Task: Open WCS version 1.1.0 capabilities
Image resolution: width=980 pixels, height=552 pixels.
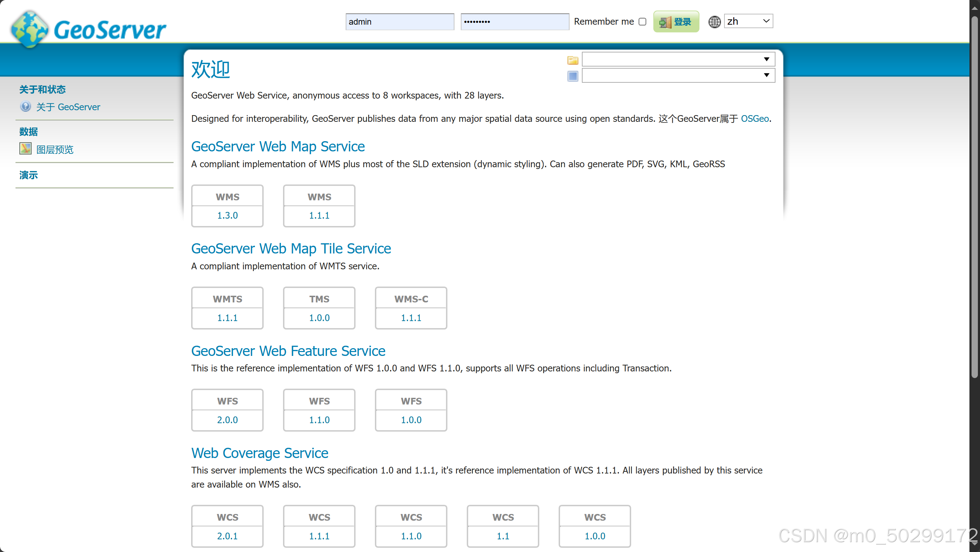Action: pyautogui.click(x=411, y=536)
